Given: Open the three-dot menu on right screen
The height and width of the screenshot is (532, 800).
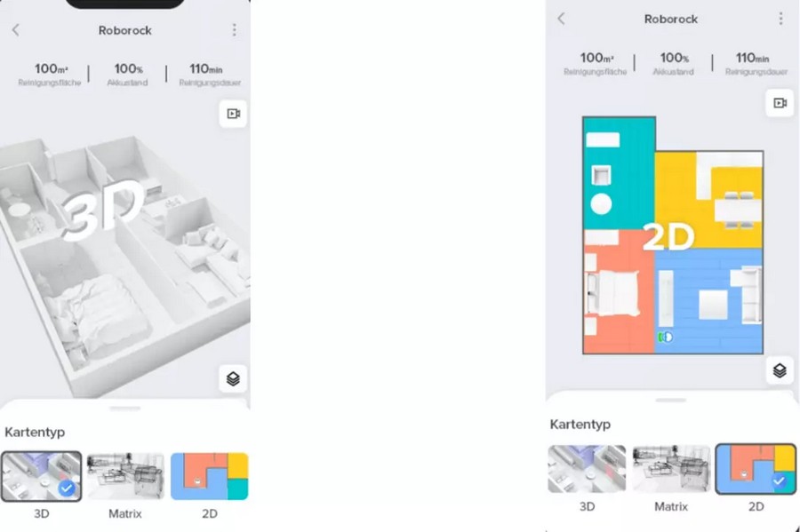Looking at the screenshot, I should click(780, 19).
